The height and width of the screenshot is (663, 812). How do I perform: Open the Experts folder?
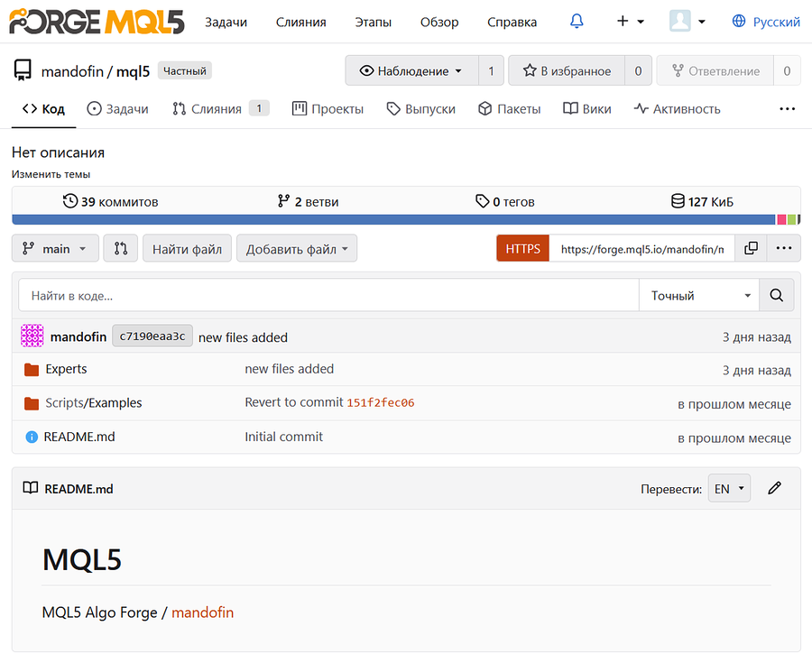coord(66,369)
